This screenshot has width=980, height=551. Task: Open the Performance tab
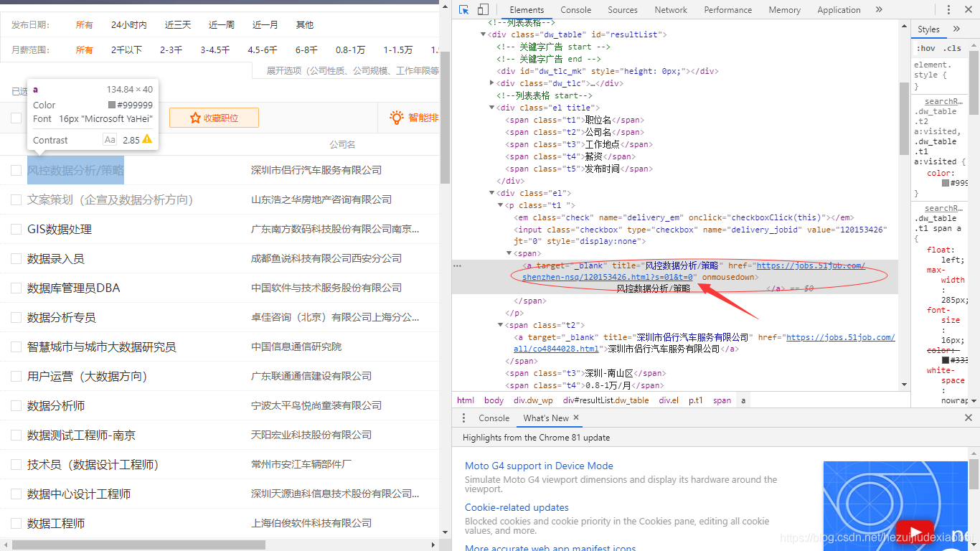pyautogui.click(x=728, y=10)
